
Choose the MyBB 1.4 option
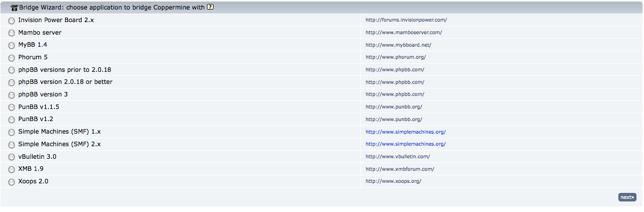(x=12, y=45)
